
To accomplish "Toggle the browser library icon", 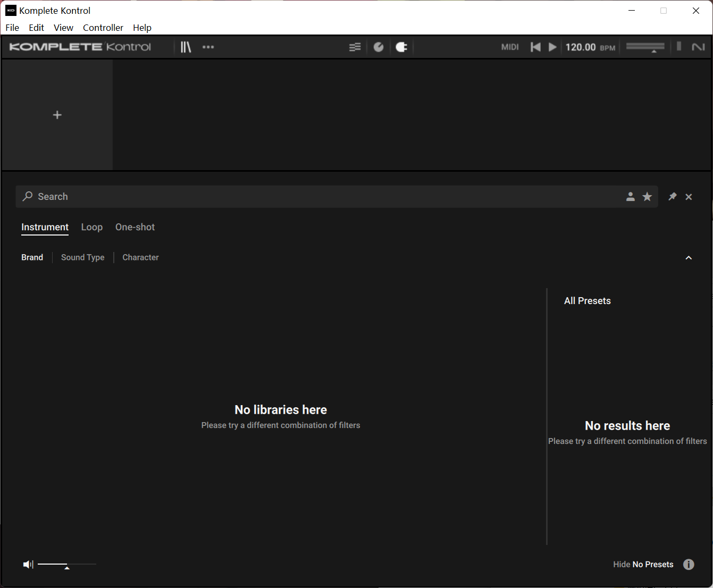I will 186,47.
